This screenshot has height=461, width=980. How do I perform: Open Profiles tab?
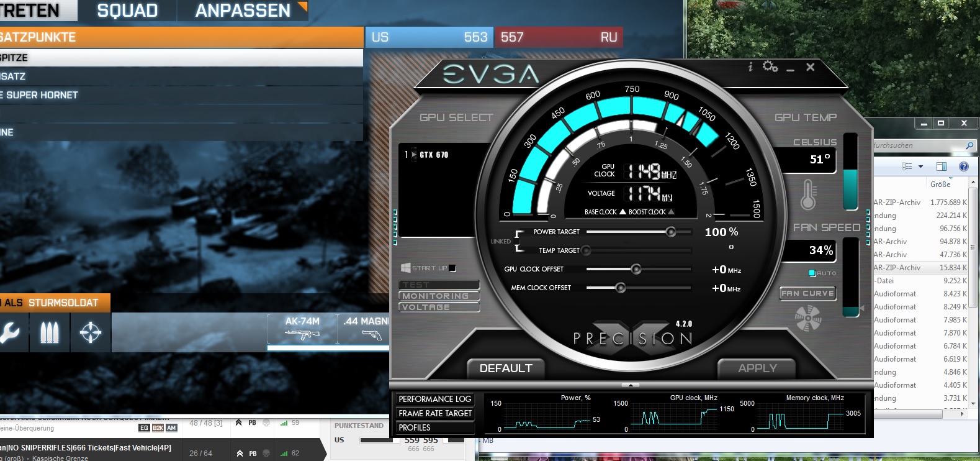(435, 427)
